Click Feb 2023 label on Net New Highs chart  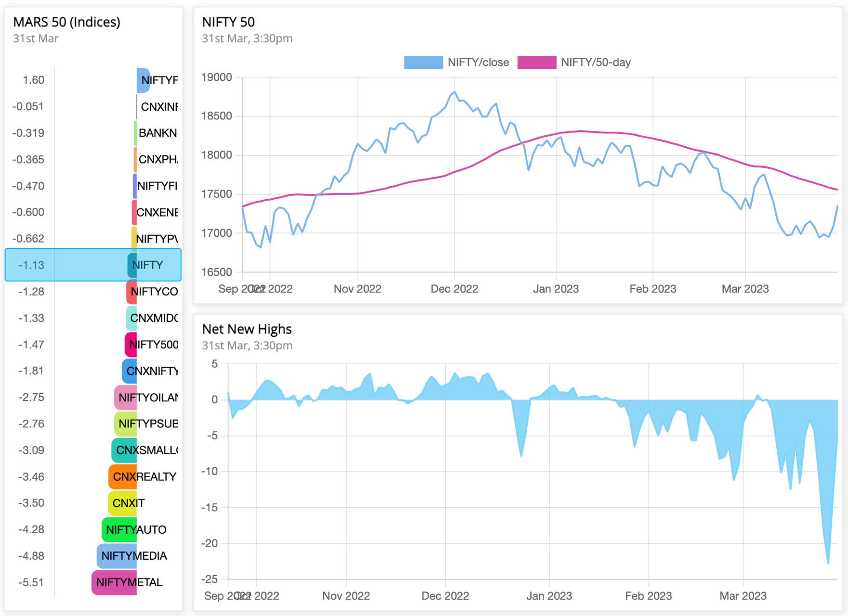click(x=649, y=596)
